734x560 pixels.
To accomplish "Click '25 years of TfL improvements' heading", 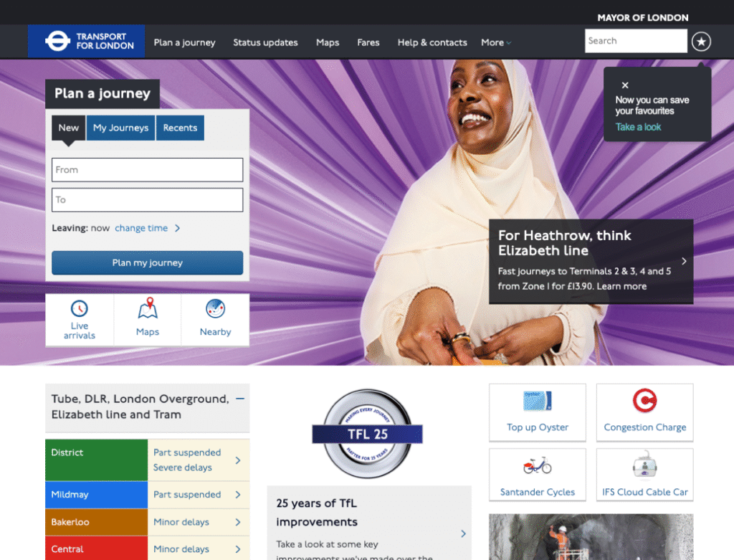I will tap(317, 512).
